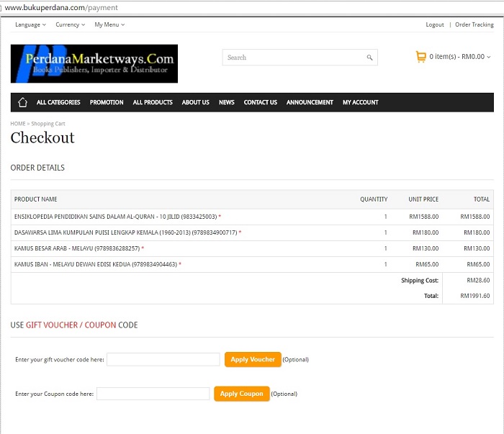Viewport: 504px width, 434px height.
Task: Click the home icon in navigation bar
Action: 22,102
